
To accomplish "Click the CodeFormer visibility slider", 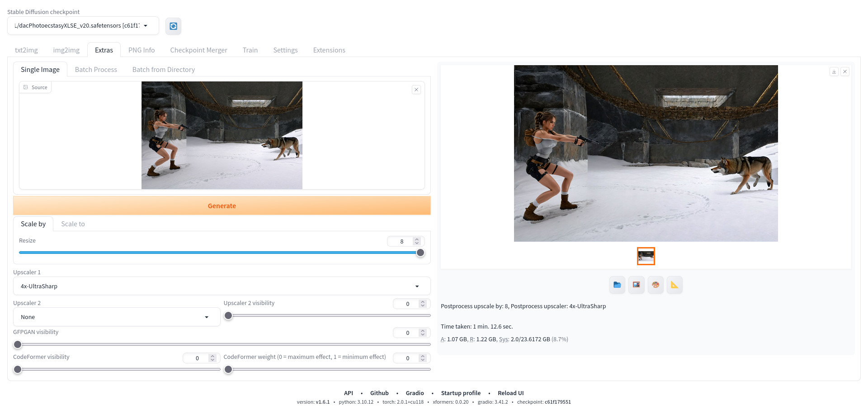I will (x=117, y=369).
